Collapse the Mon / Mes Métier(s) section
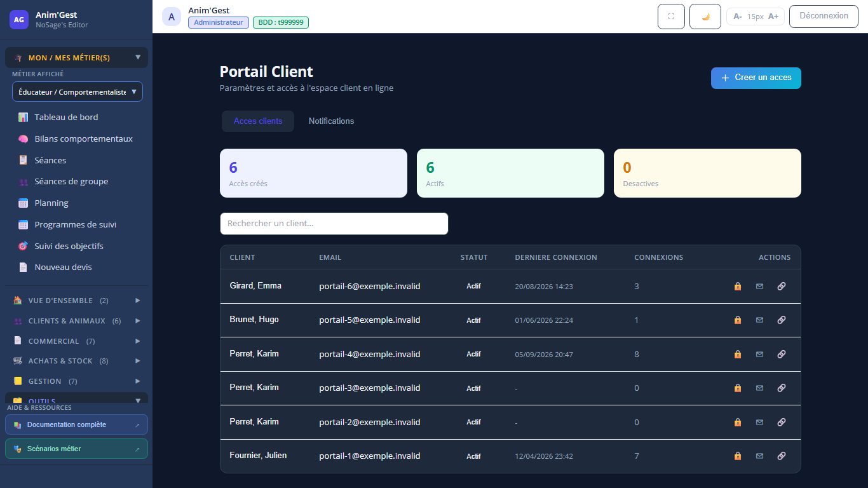The width and height of the screenshot is (868, 488). pos(76,58)
